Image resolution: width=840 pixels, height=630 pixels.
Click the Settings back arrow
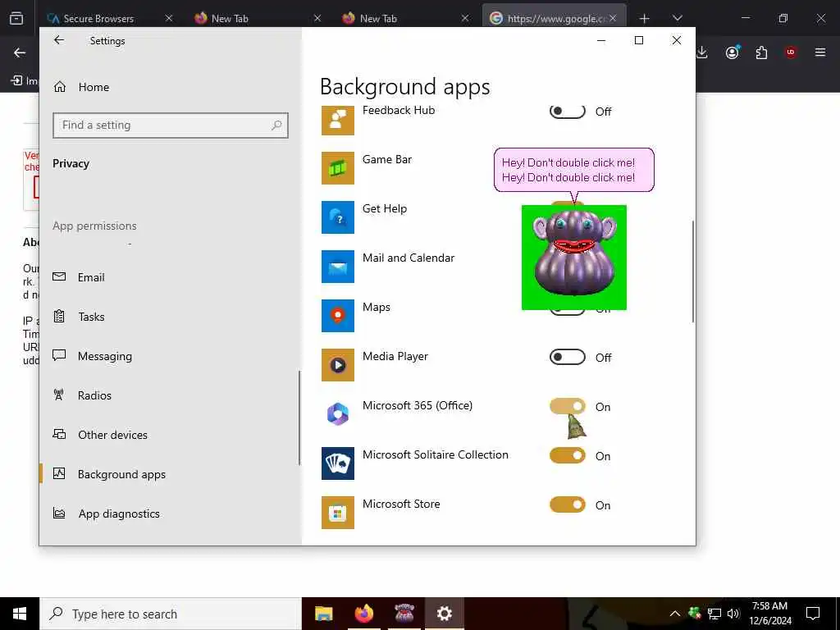59,40
